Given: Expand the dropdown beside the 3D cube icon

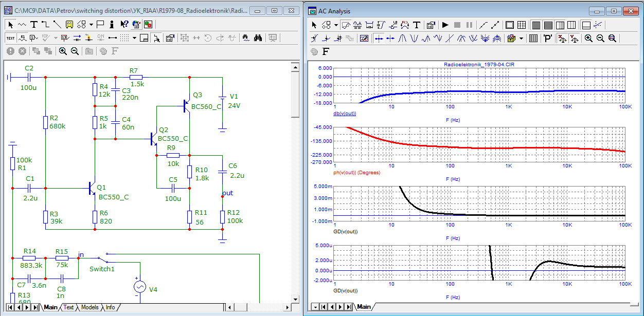Looking at the screenshot, I should [x=521, y=38].
